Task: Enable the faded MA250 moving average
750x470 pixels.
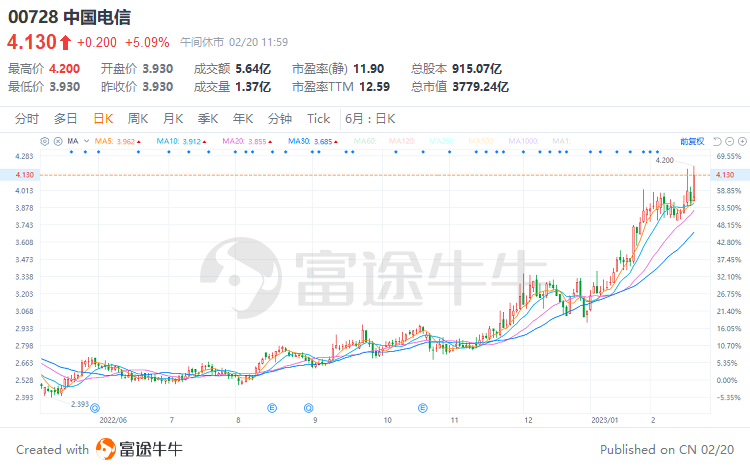Action: pyautogui.click(x=442, y=142)
